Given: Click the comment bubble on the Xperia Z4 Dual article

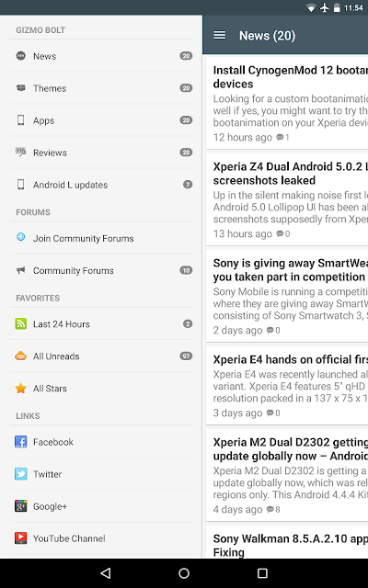Looking at the screenshot, I should click(280, 233).
